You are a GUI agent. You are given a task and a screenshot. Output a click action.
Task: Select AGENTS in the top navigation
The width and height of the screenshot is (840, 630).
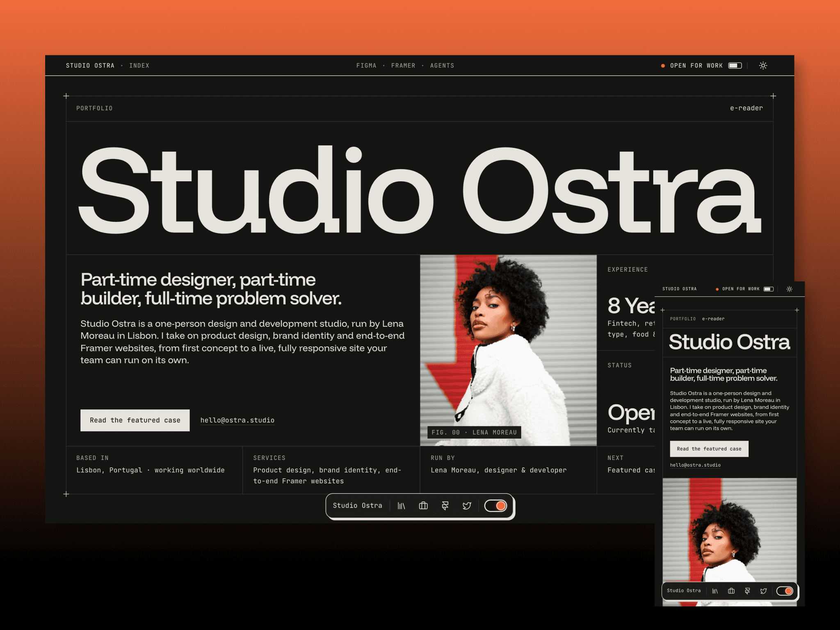[442, 66]
